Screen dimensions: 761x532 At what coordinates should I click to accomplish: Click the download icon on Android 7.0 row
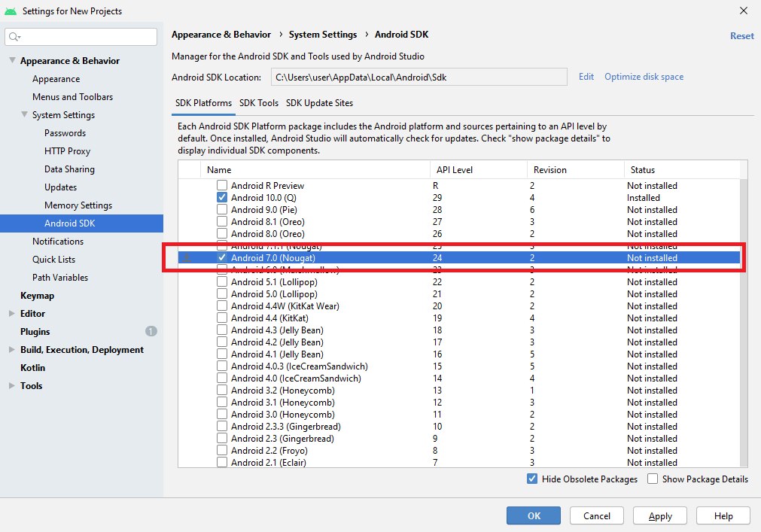click(187, 258)
